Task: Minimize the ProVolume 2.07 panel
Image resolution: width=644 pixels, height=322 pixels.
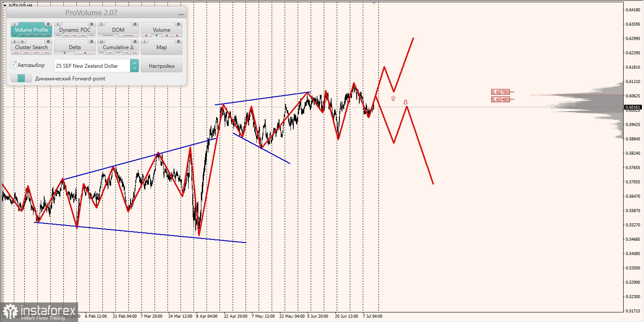Action: click(181, 14)
